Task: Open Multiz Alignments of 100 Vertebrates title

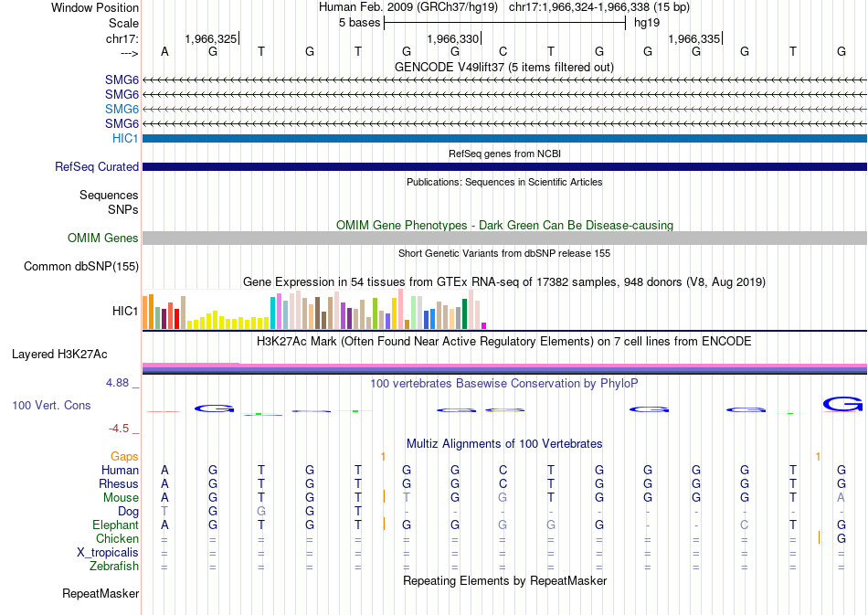Action: coord(504,443)
